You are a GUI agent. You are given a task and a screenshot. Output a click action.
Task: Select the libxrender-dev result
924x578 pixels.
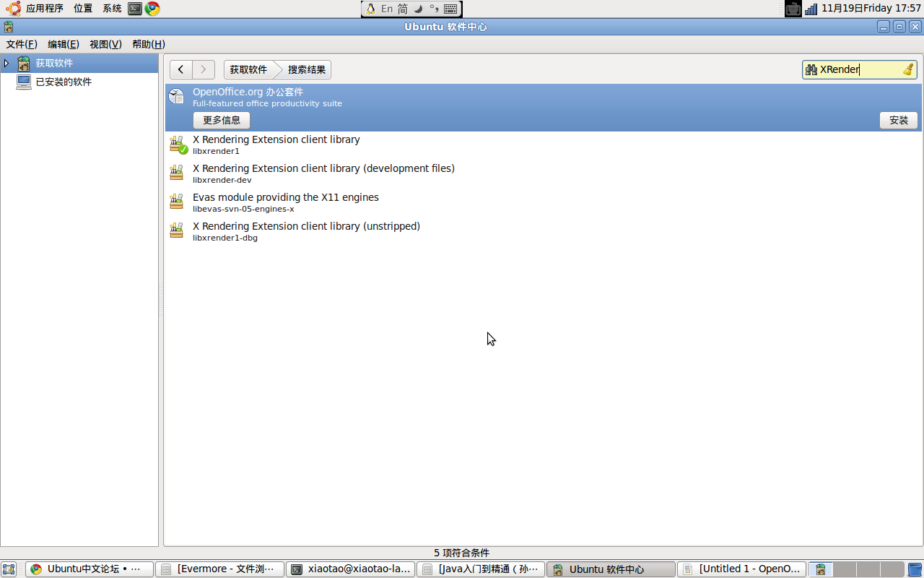(543, 173)
